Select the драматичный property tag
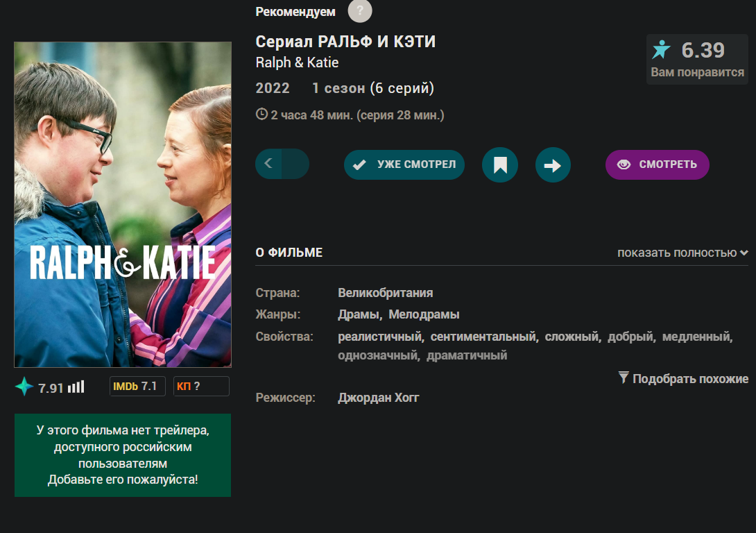This screenshot has width=756, height=533. [467, 355]
